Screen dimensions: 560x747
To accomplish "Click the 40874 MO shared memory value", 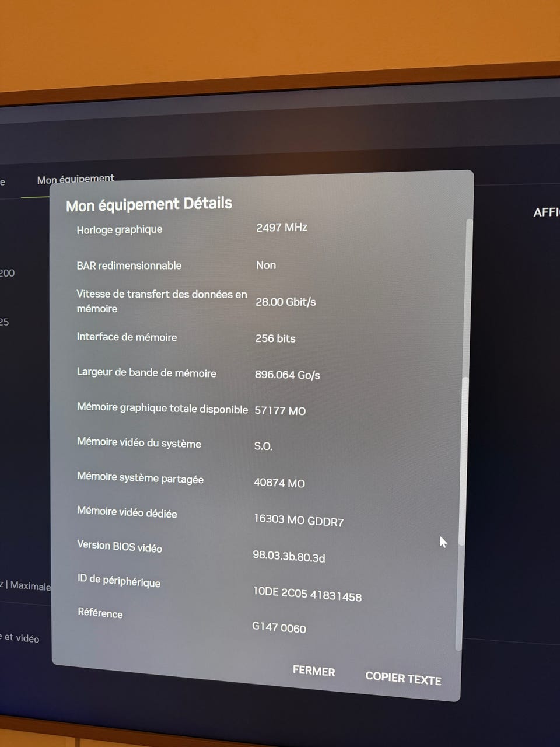I will [x=279, y=483].
